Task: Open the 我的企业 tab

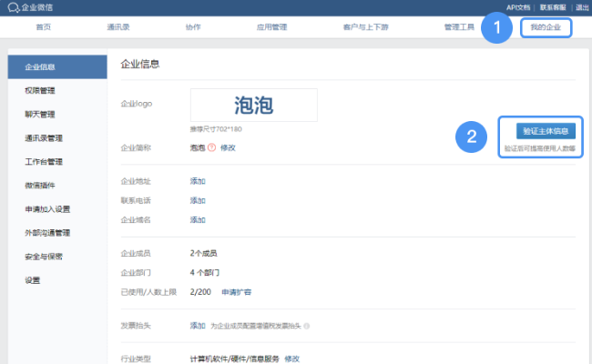Action: [546, 27]
